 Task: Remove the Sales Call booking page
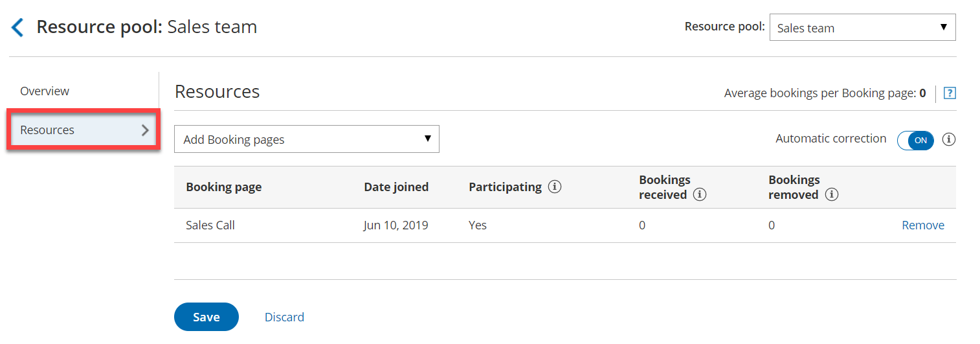pos(922,225)
